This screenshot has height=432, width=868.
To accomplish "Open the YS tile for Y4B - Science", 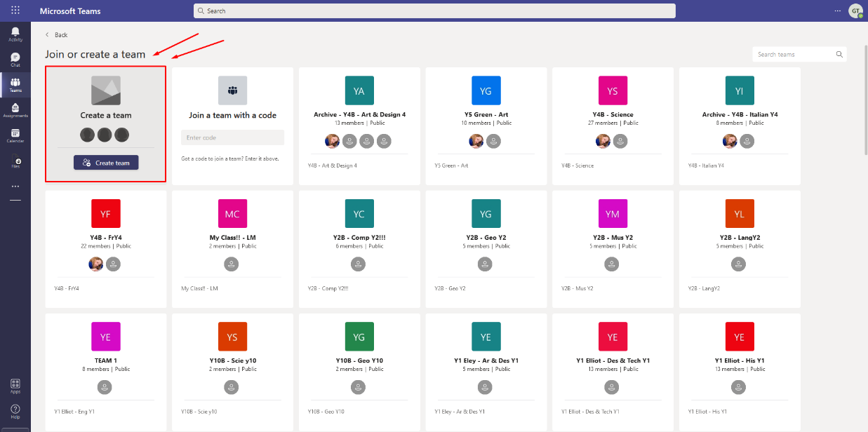I will point(613,90).
